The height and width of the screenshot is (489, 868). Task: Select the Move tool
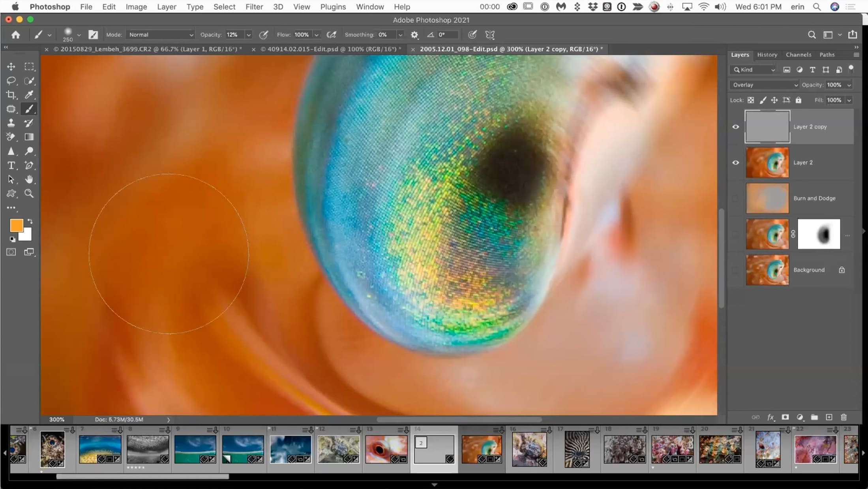[11, 67]
